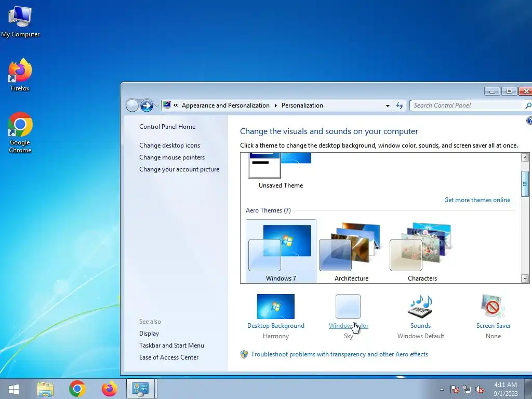This screenshot has height=399, width=532.
Task: Click the Personalization breadcrumb
Action: [x=302, y=105]
